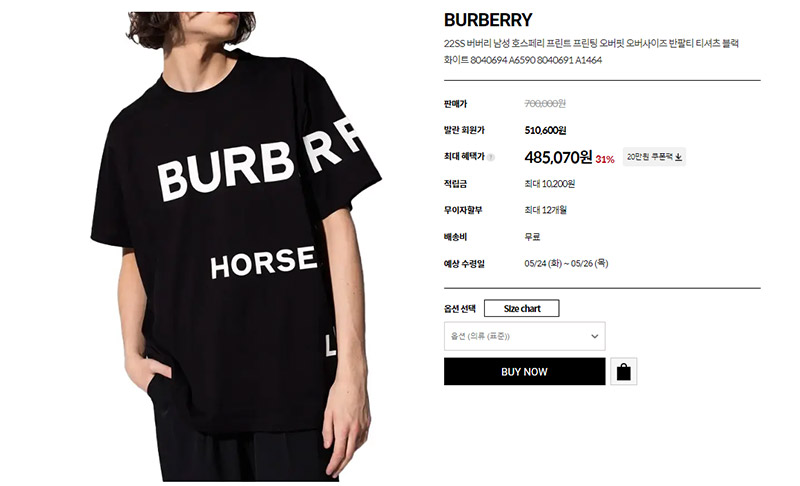This screenshot has height=486, width=800.
Task: Click the product name description text
Action: [x=591, y=52]
